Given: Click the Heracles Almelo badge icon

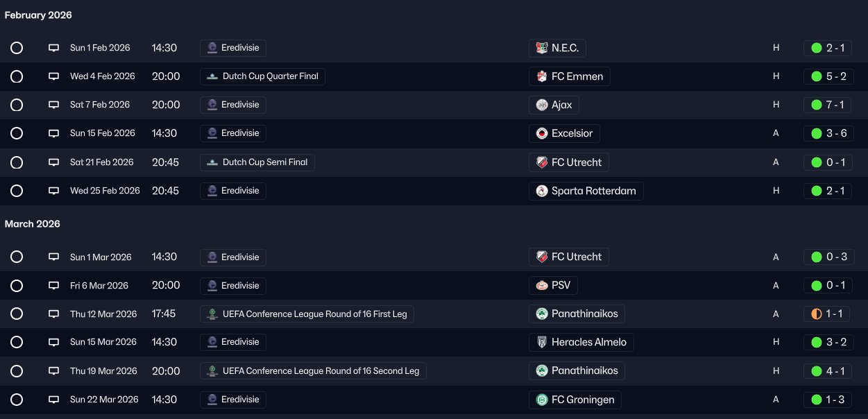Looking at the screenshot, I should click(542, 343).
